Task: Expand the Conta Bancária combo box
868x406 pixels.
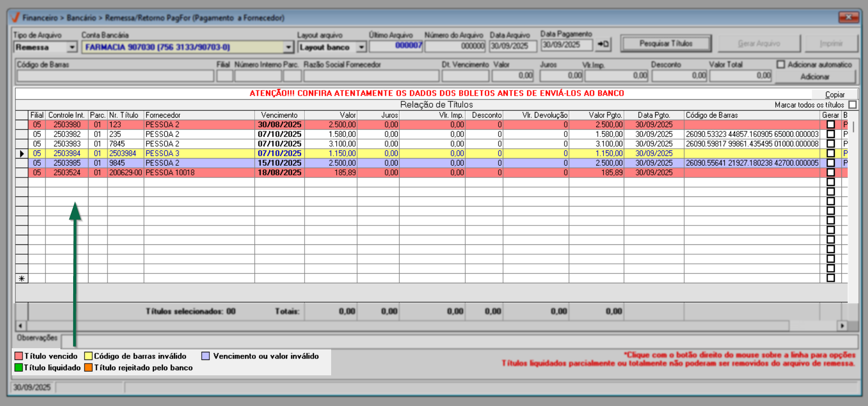Action: [x=289, y=47]
